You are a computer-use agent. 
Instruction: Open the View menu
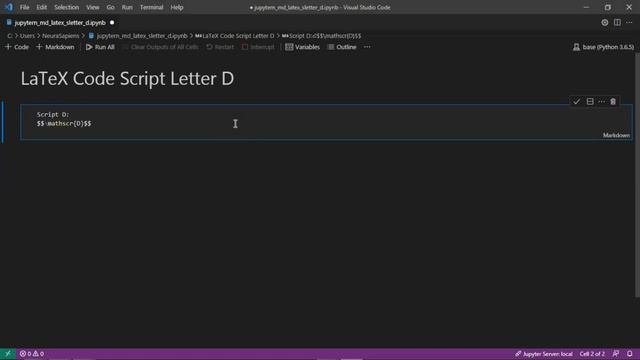93,7
